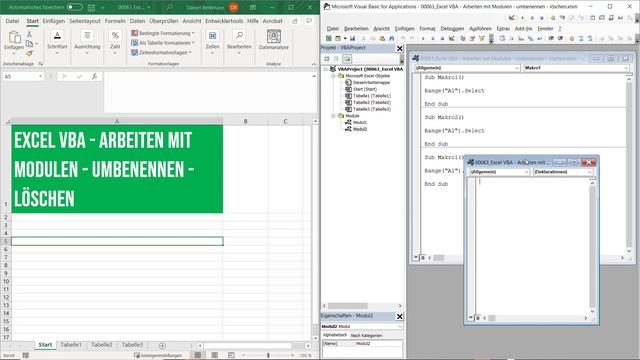
Task: Open Als Tabelle formatieren dropdown
Action: coord(163,43)
